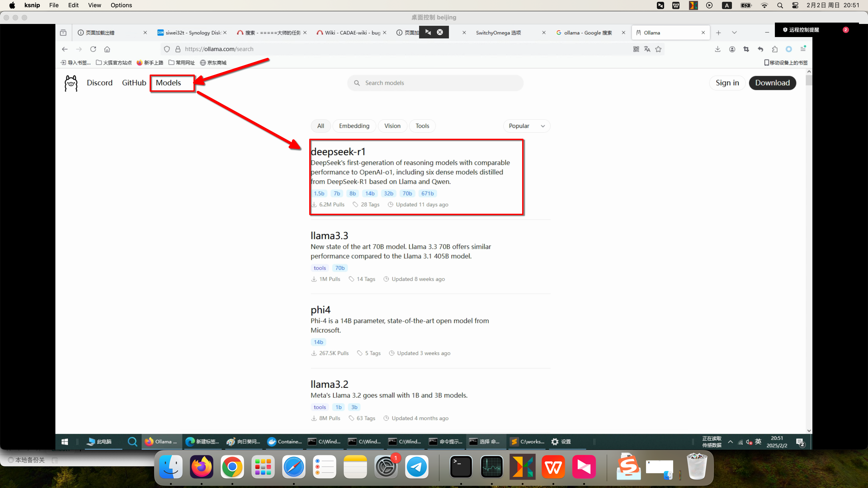Click the Search models field

click(x=435, y=83)
